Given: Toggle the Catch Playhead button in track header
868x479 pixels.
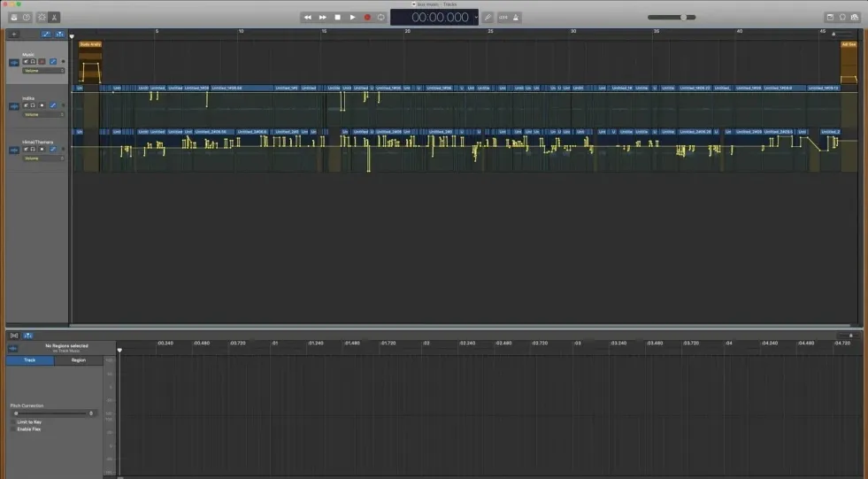Looking at the screenshot, I should (x=59, y=35).
